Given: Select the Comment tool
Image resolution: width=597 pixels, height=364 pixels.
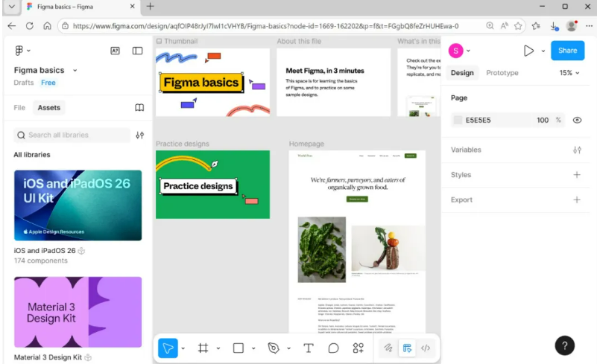Looking at the screenshot, I should pos(333,348).
